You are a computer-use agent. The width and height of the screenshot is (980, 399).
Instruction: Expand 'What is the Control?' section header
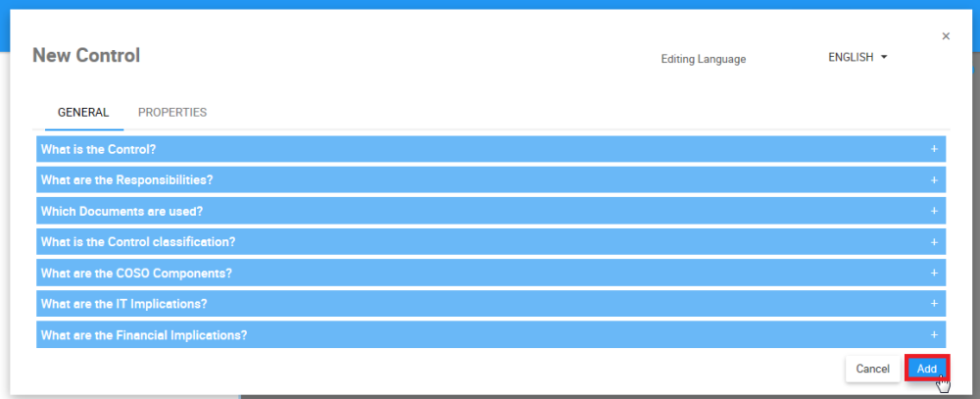(x=98, y=149)
